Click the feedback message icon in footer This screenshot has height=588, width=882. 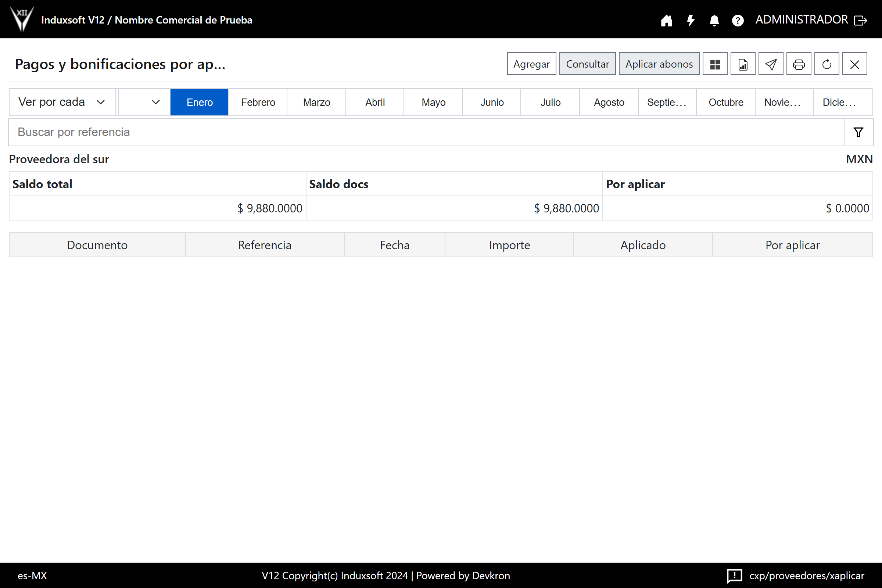(x=734, y=576)
